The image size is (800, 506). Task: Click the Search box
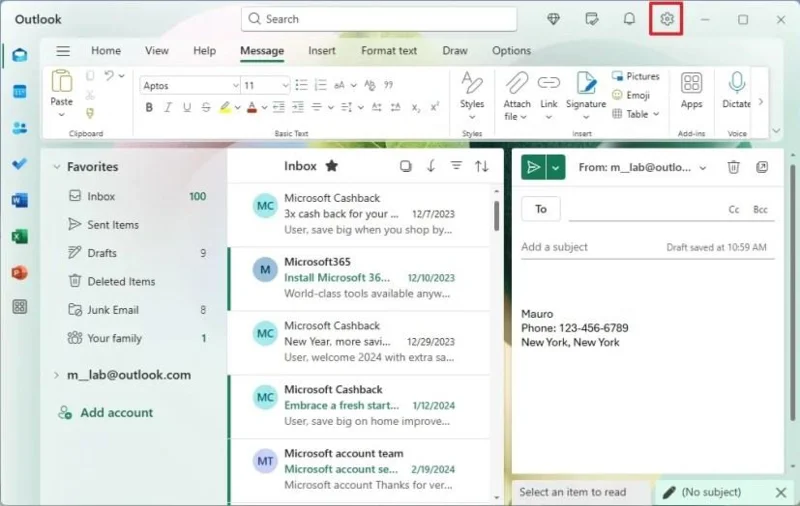[379, 19]
